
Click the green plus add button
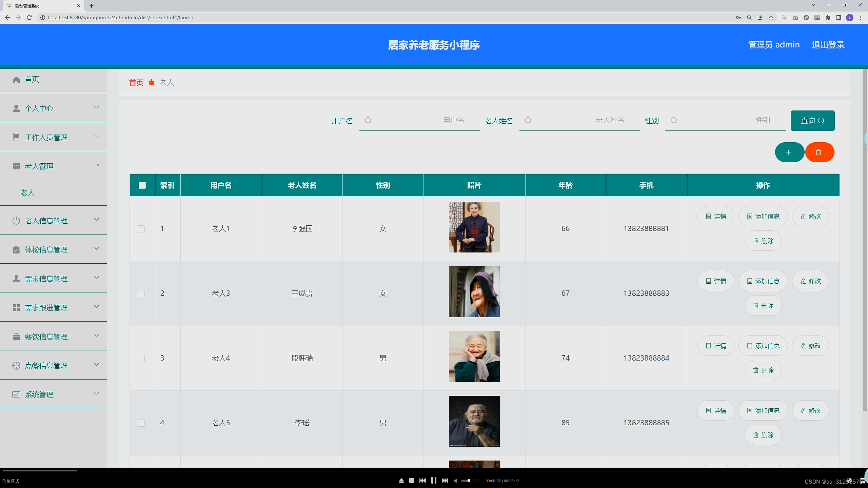coord(789,152)
